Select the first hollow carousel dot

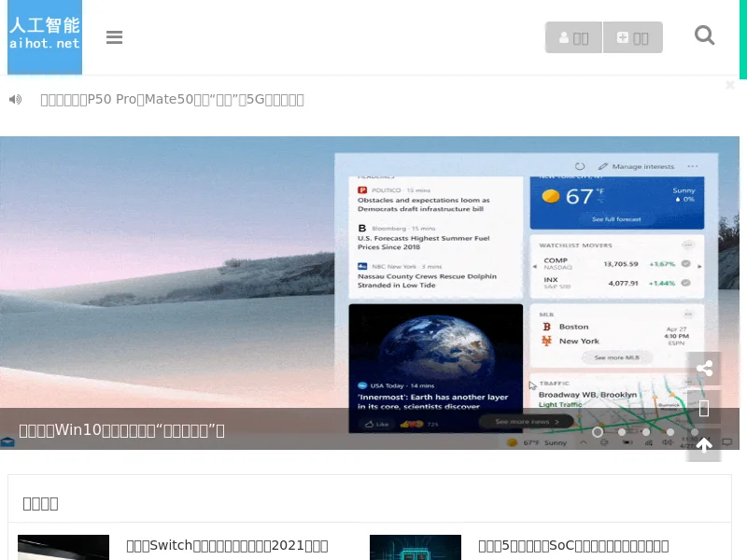[598, 432]
